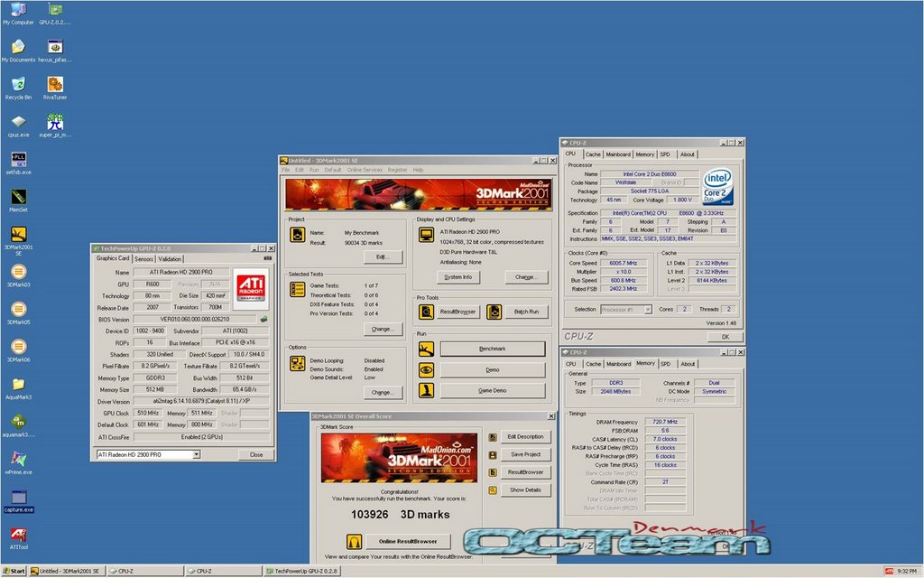Open File menu in 3DMark2001
Viewport: 924px width, 578px height.
[x=286, y=170]
